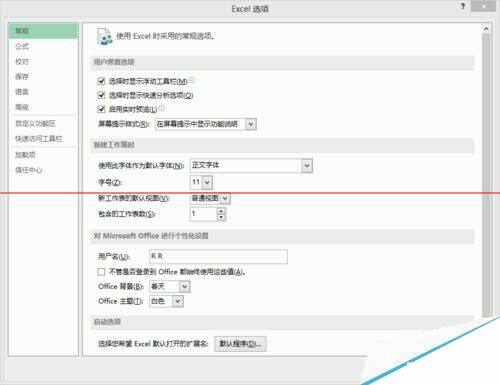Viewport: 500px width, 385px height.
Task: Click the sheet count input field
Action: (204, 214)
